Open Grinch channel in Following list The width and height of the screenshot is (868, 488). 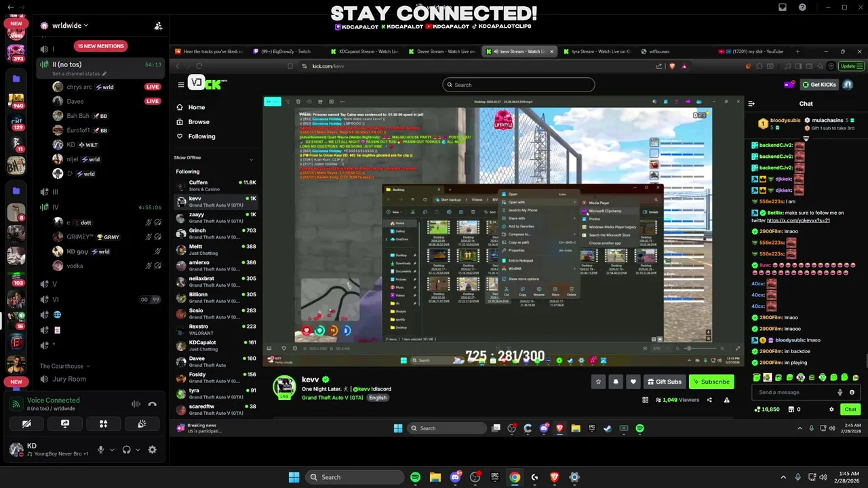pos(216,234)
